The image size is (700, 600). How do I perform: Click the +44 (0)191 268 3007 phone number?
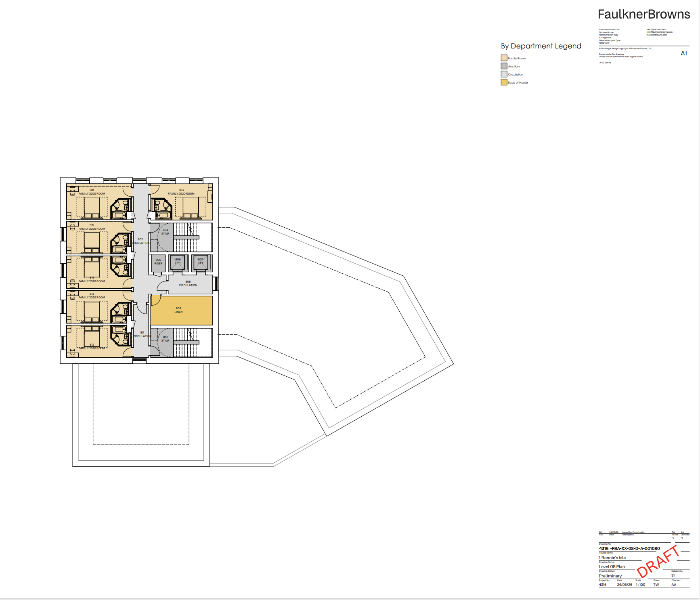point(656,29)
